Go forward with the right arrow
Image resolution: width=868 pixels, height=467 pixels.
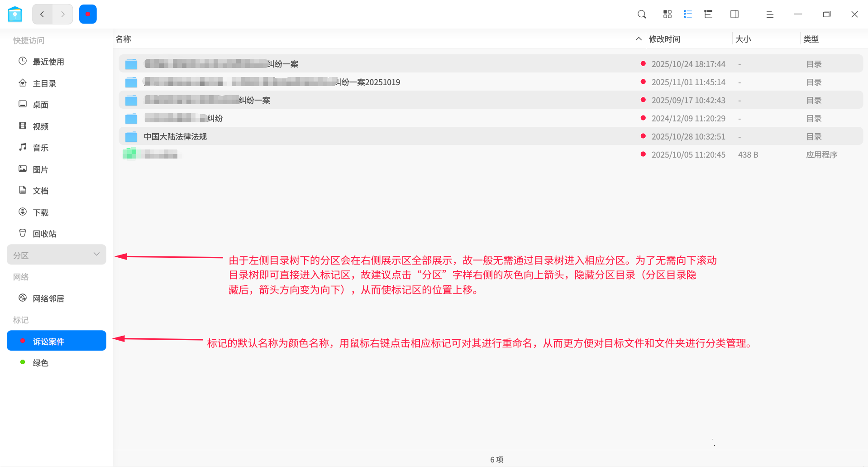click(x=62, y=14)
